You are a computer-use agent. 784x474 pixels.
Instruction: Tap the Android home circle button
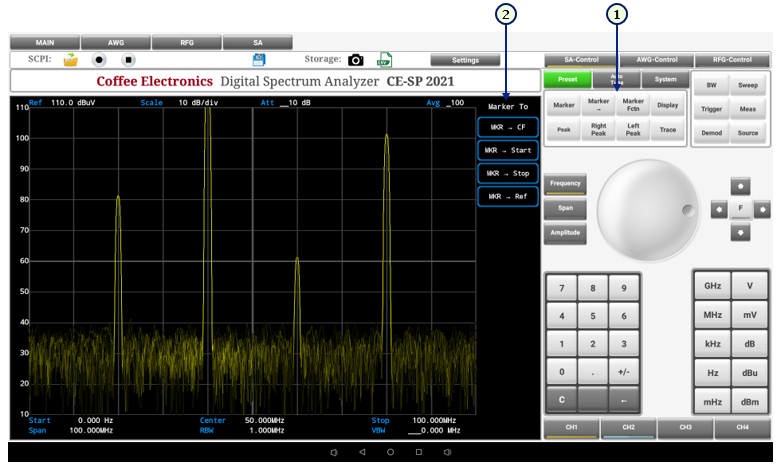(390, 452)
